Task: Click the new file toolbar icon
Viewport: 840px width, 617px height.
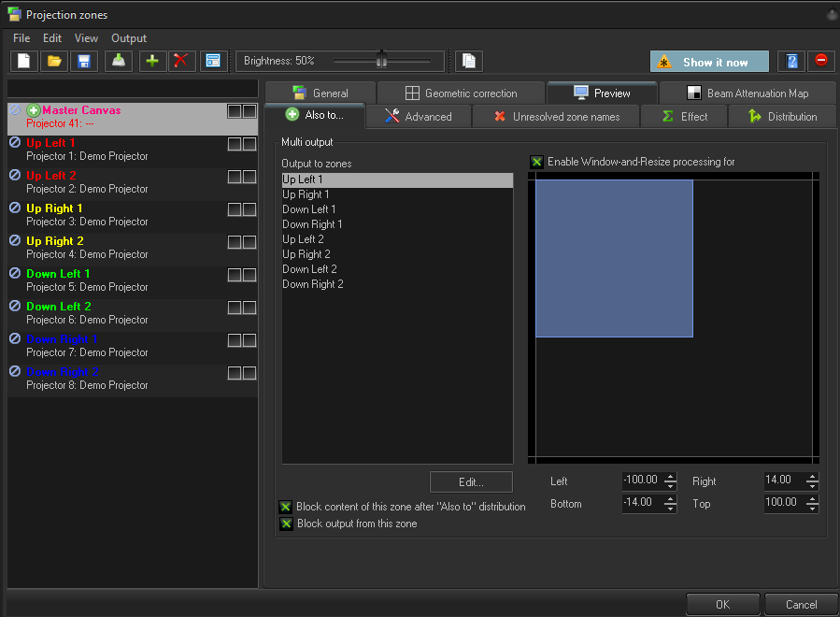Action: pyautogui.click(x=24, y=61)
